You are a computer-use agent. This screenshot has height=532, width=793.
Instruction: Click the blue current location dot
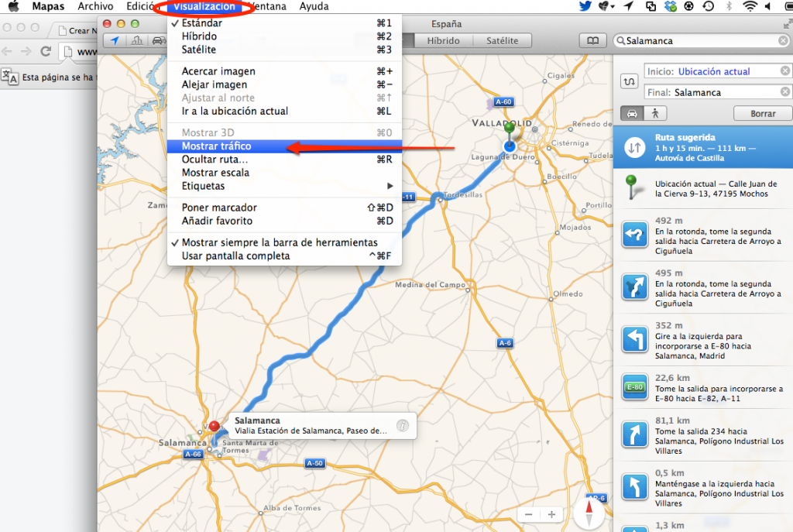[x=510, y=146]
